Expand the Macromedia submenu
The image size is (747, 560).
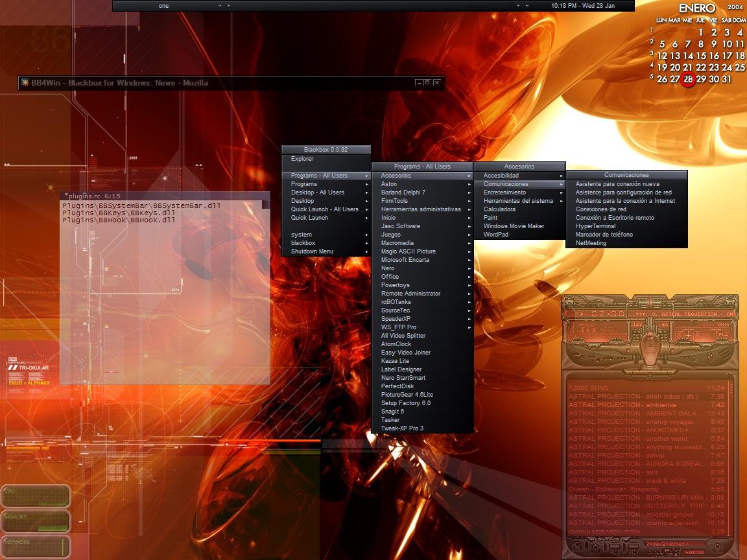click(423, 243)
